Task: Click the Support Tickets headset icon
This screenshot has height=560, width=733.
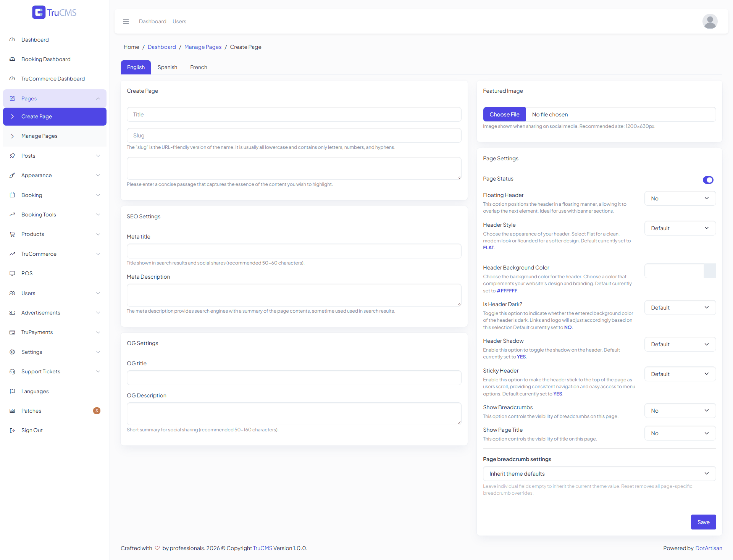Action: [12, 371]
